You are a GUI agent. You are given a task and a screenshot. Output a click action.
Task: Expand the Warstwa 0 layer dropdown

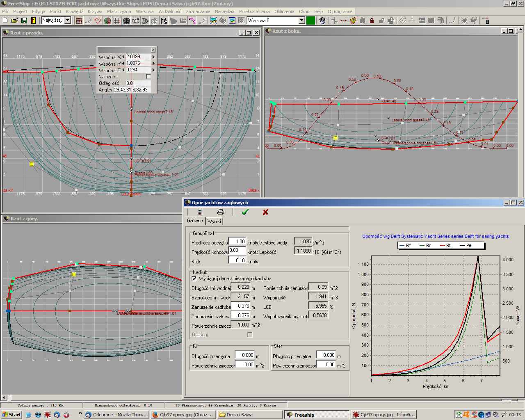301,21
